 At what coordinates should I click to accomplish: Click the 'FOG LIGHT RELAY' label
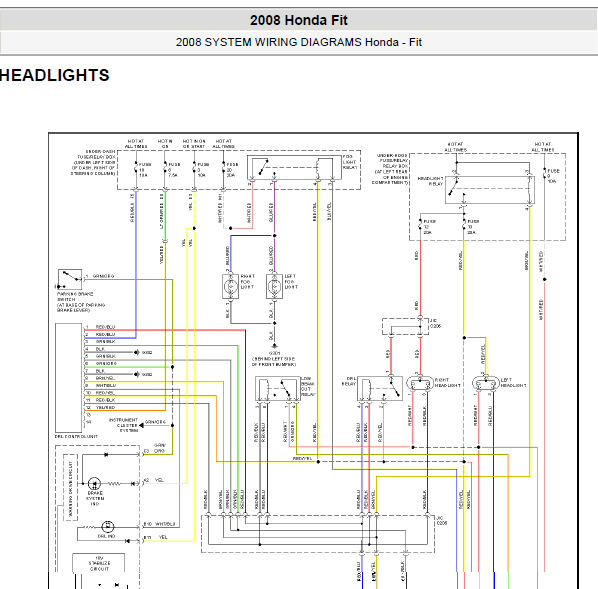pyautogui.click(x=350, y=162)
